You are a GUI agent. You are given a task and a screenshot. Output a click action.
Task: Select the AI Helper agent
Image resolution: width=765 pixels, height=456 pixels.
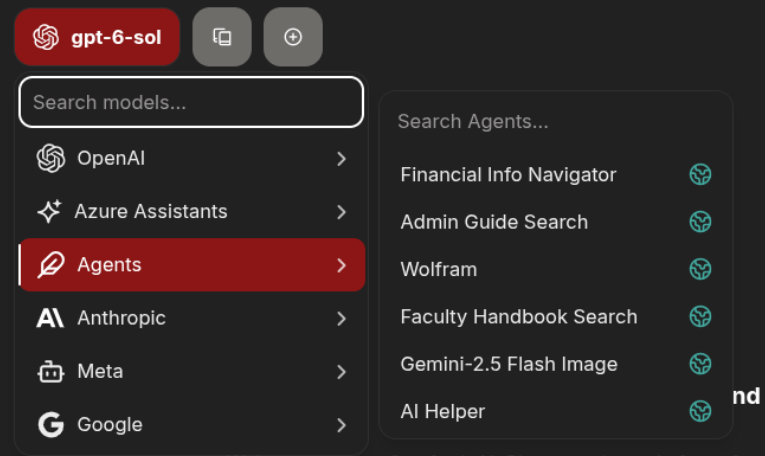click(x=556, y=411)
